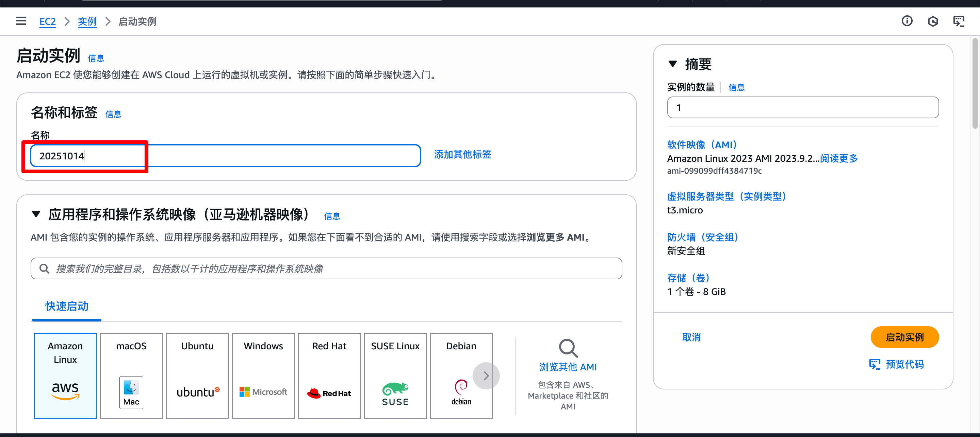Expand 软件映像（AMI）summary link
The width and height of the screenshot is (980, 437).
tap(702, 145)
